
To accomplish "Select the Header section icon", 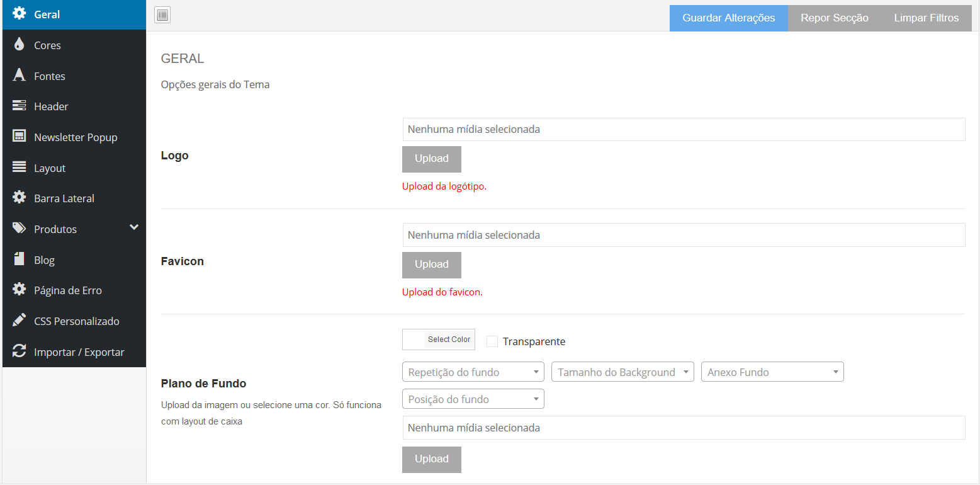I will point(19,106).
